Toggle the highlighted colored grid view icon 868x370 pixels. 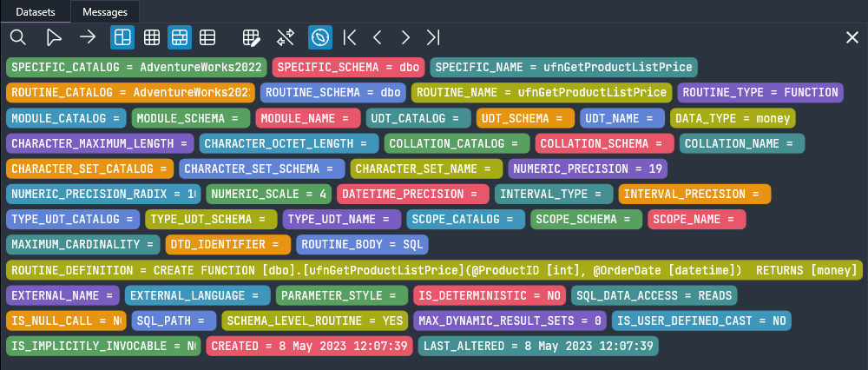point(180,36)
